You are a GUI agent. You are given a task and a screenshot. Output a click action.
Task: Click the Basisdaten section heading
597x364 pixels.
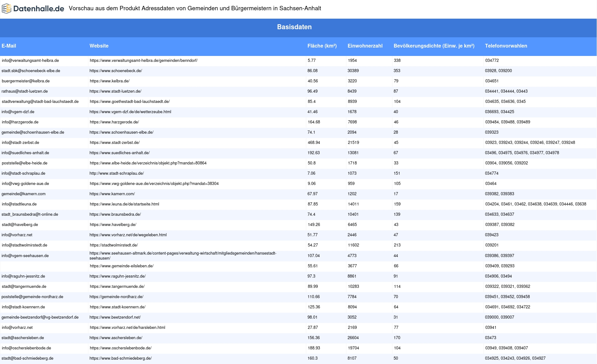pyautogui.click(x=294, y=27)
